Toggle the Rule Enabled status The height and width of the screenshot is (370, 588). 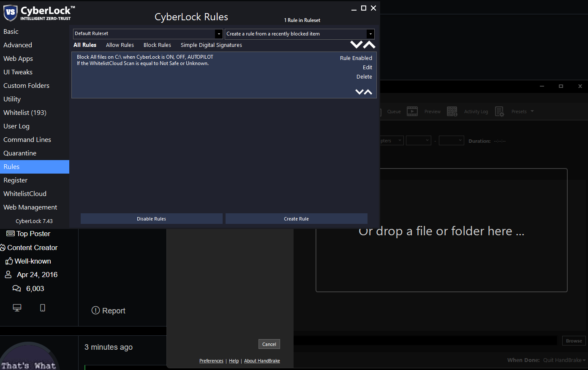356,58
